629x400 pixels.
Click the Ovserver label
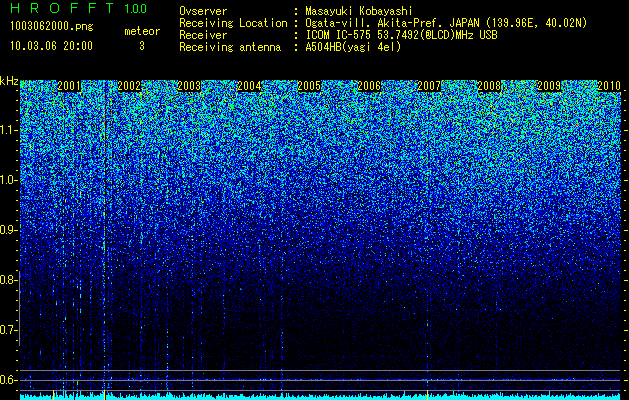tap(203, 11)
